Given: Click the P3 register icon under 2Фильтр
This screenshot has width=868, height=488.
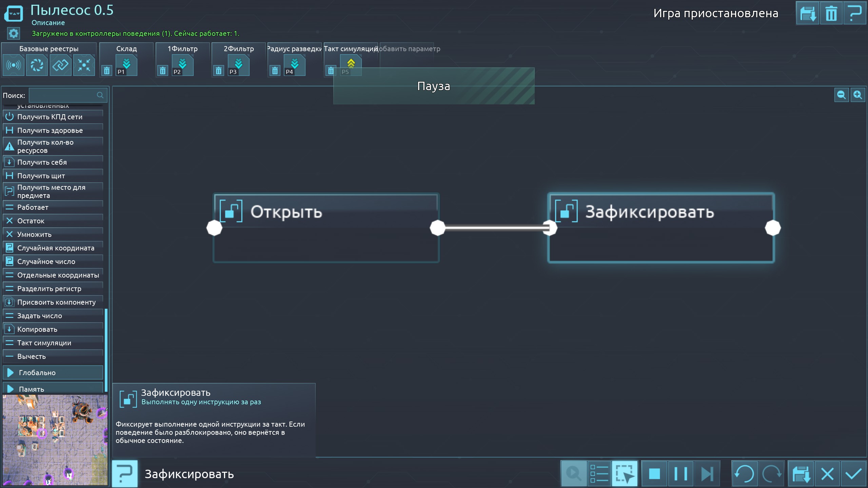Looking at the screenshot, I should click(x=238, y=65).
